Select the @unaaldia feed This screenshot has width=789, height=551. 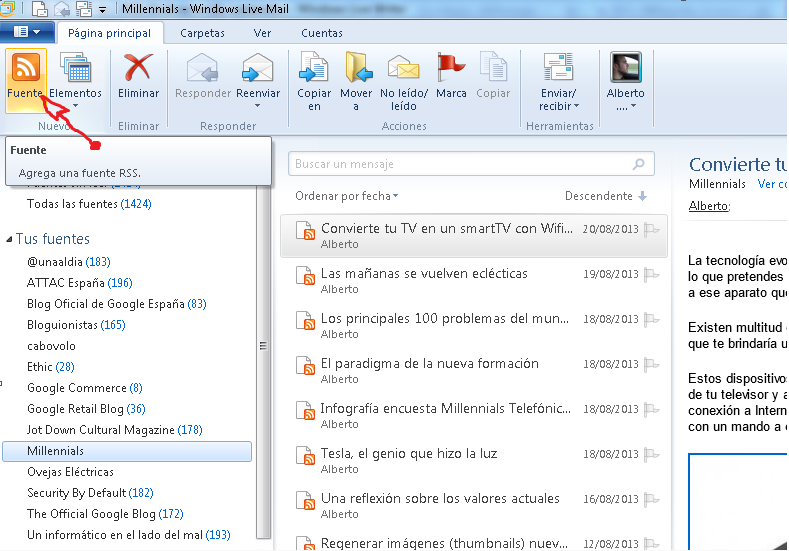pos(68,262)
